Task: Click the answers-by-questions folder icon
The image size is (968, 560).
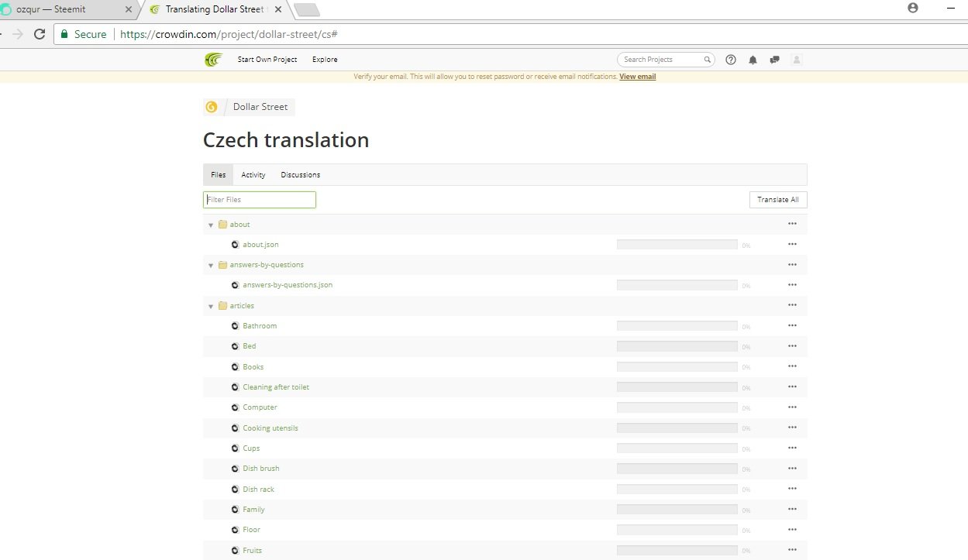Action: click(x=222, y=265)
